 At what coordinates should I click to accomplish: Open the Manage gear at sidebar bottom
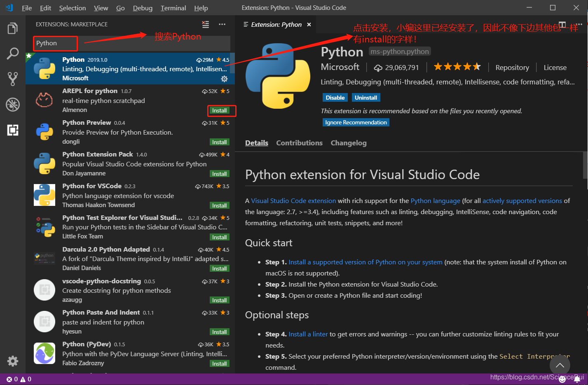(x=13, y=361)
